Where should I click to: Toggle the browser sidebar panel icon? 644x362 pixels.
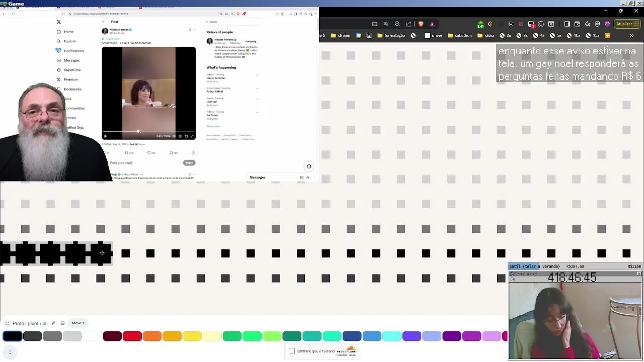click(567, 24)
